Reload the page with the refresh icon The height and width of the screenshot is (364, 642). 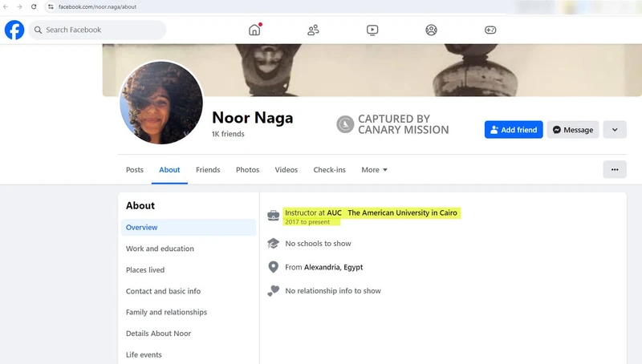(x=34, y=6)
